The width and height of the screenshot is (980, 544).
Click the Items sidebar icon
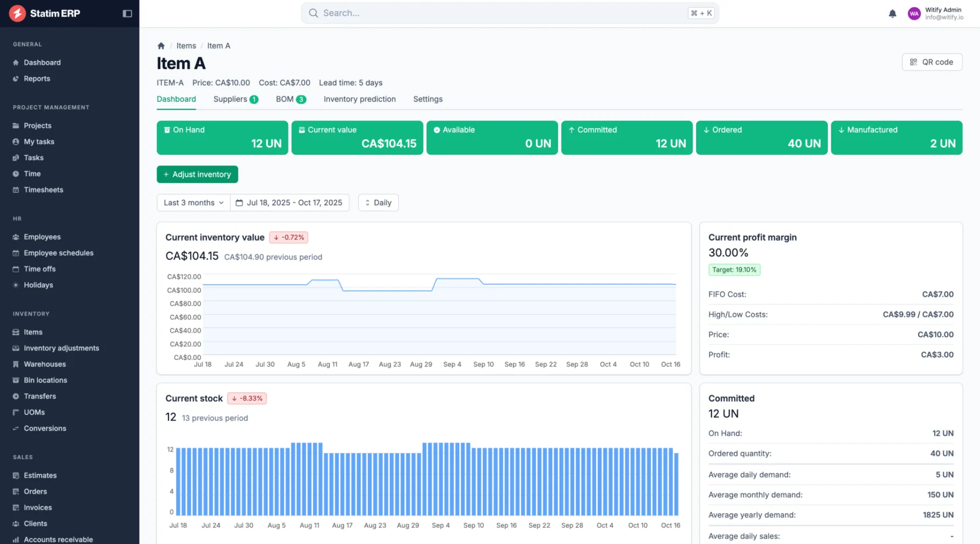click(16, 332)
